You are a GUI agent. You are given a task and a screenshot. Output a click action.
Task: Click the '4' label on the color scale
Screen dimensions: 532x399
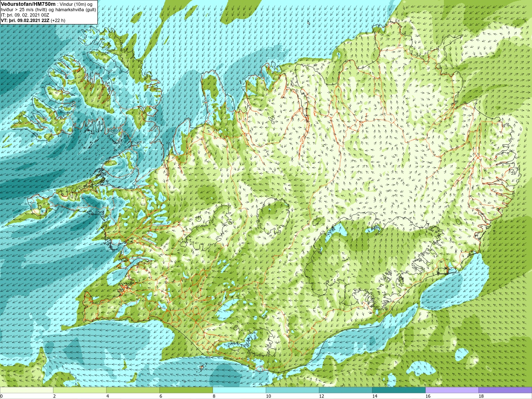click(108, 396)
